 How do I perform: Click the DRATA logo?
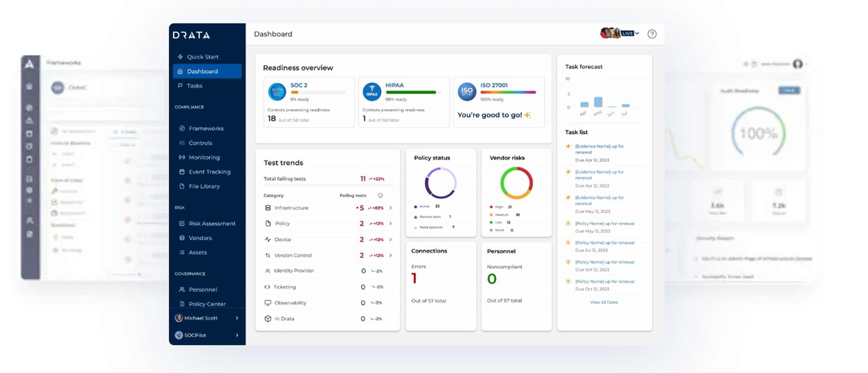[x=191, y=35]
